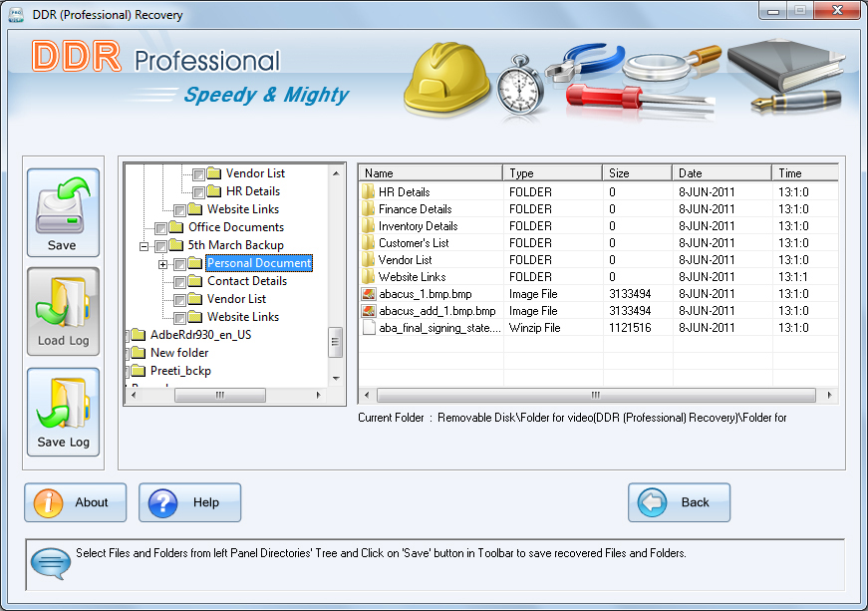
Task: Click the tree horizontal scrollbar thumb
Action: (x=220, y=395)
